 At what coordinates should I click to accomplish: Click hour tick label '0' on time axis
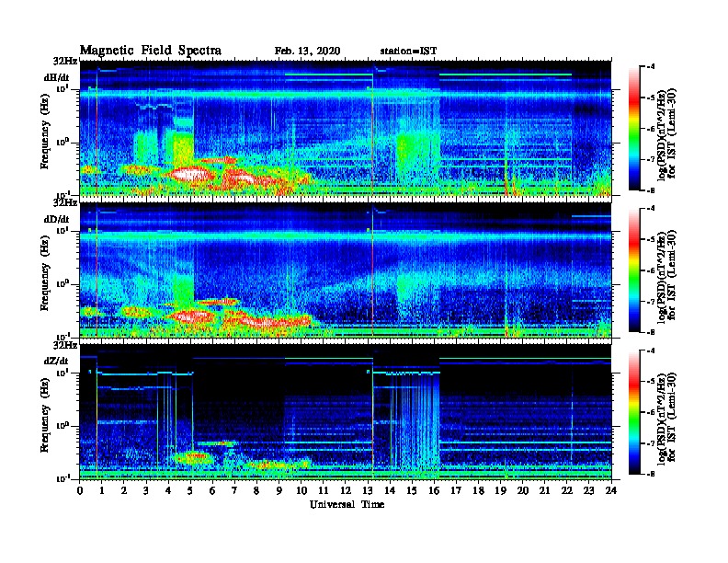pos(80,491)
